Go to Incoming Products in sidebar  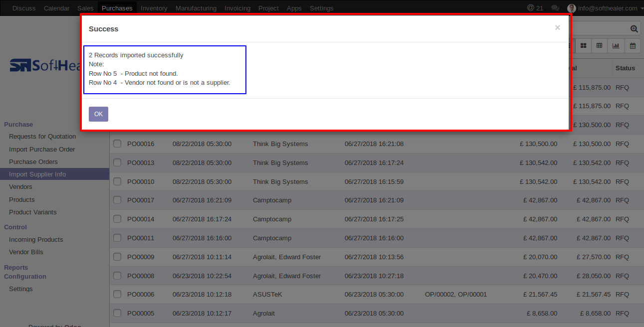click(36, 240)
